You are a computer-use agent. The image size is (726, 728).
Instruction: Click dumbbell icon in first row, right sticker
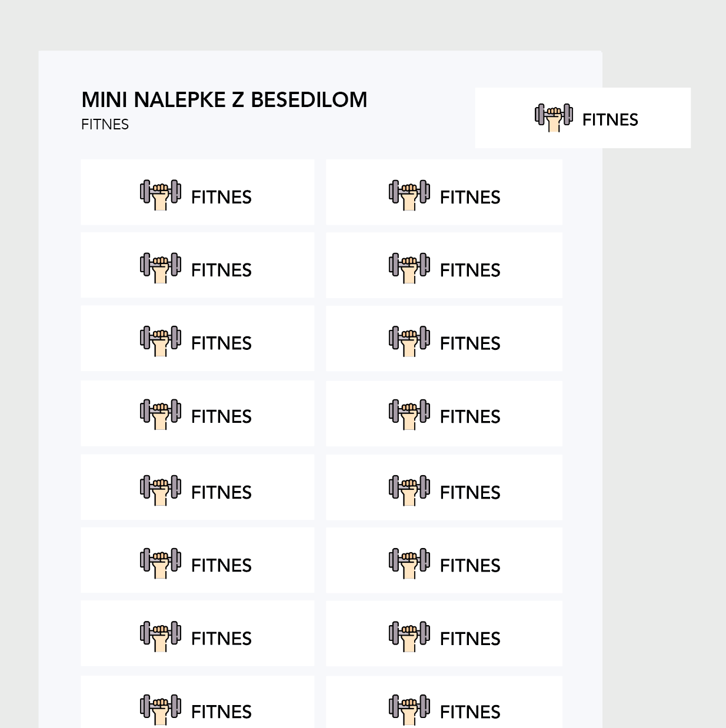click(409, 195)
